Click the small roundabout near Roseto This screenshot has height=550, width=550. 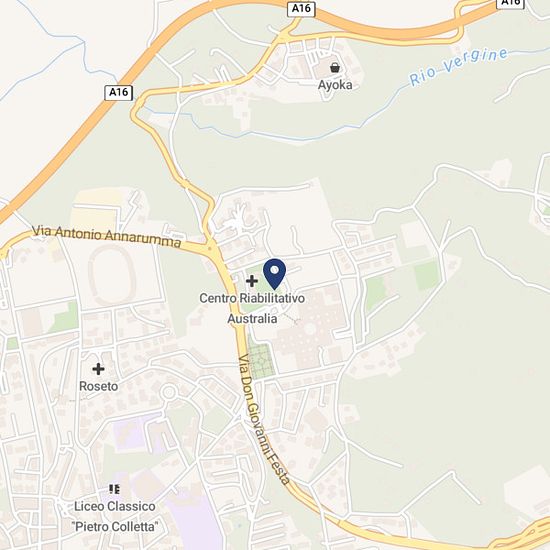(169, 392)
